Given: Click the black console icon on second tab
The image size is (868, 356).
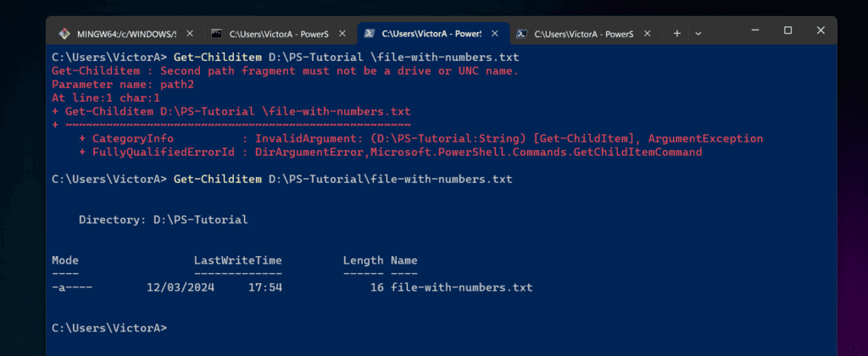Looking at the screenshot, I should (217, 34).
